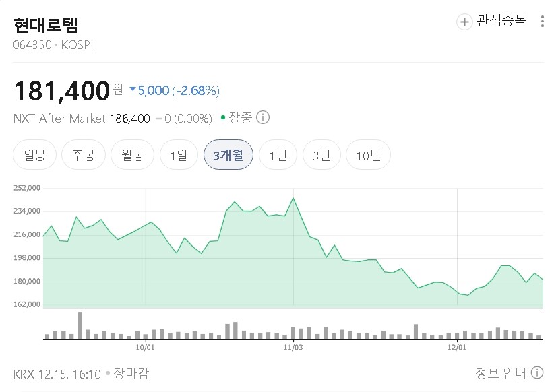Viewport: 552px width, 392px height.
Task: Select the 3개월 chart range
Action: click(x=228, y=156)
